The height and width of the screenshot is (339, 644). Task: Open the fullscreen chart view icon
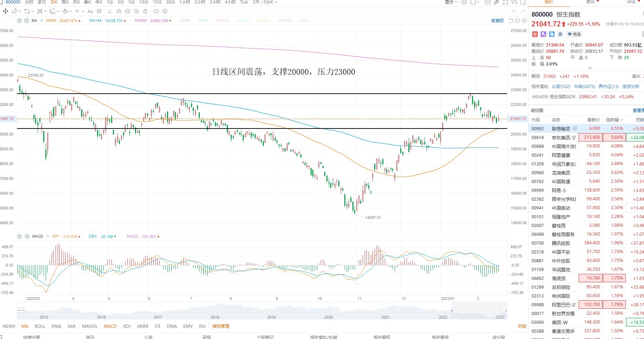[x=505, y=2]
